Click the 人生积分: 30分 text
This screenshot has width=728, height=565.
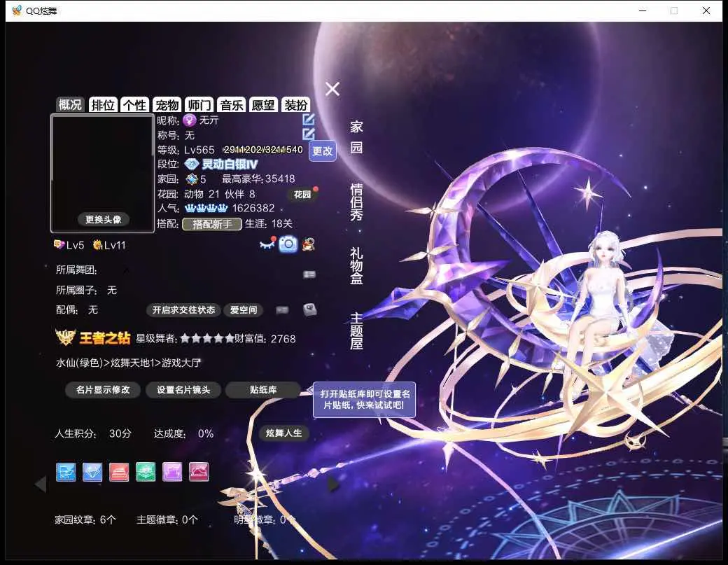coord(93,433)
